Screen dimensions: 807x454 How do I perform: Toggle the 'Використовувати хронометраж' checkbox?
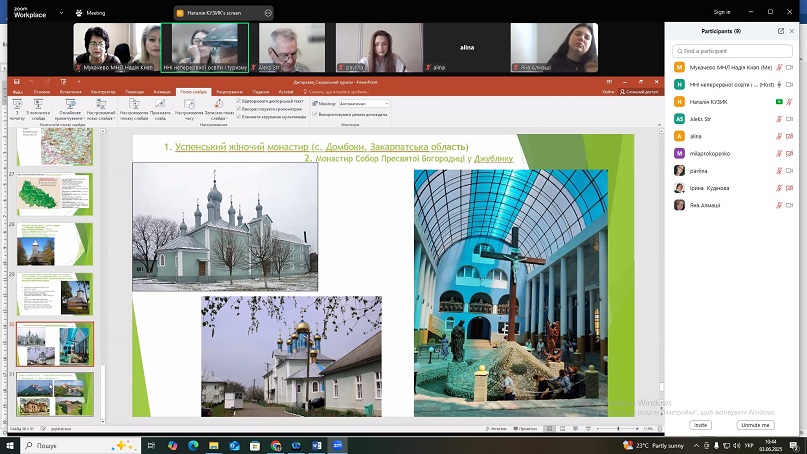click(239, 109)
